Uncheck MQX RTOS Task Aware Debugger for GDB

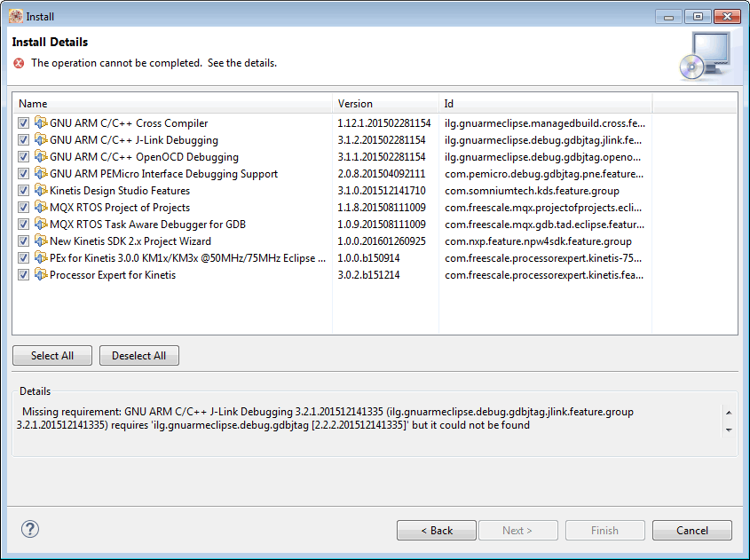click(x=23, y=224)
